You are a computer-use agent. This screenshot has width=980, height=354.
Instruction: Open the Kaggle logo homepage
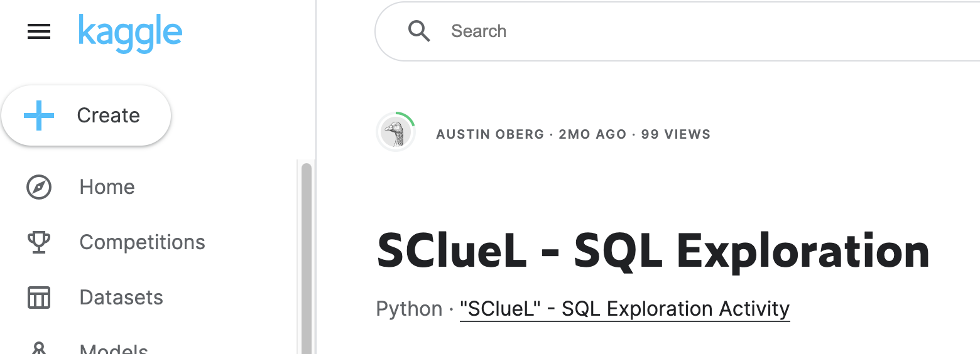[x=130, y=33]
